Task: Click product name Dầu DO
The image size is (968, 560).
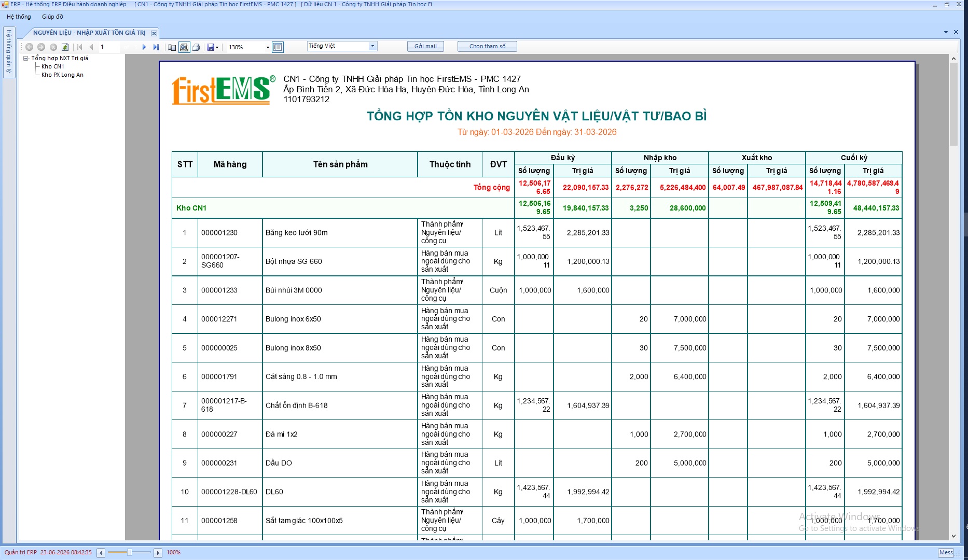Action: pyautogui.click(x=279, y=463)
